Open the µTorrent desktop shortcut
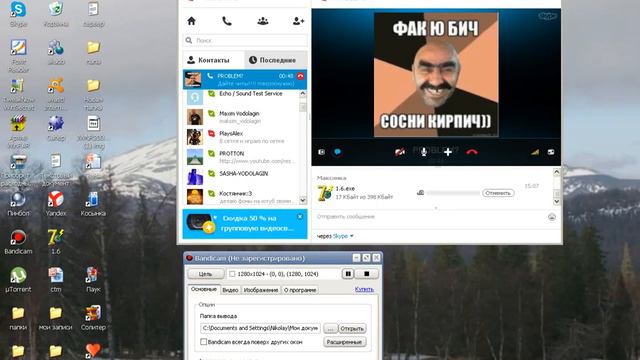The width and height of the screenshot is (640, 360). point(18,280)
